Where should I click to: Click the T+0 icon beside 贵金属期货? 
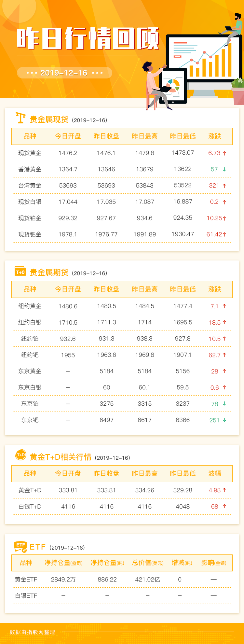pyautogui.click(x=20, y=272)
